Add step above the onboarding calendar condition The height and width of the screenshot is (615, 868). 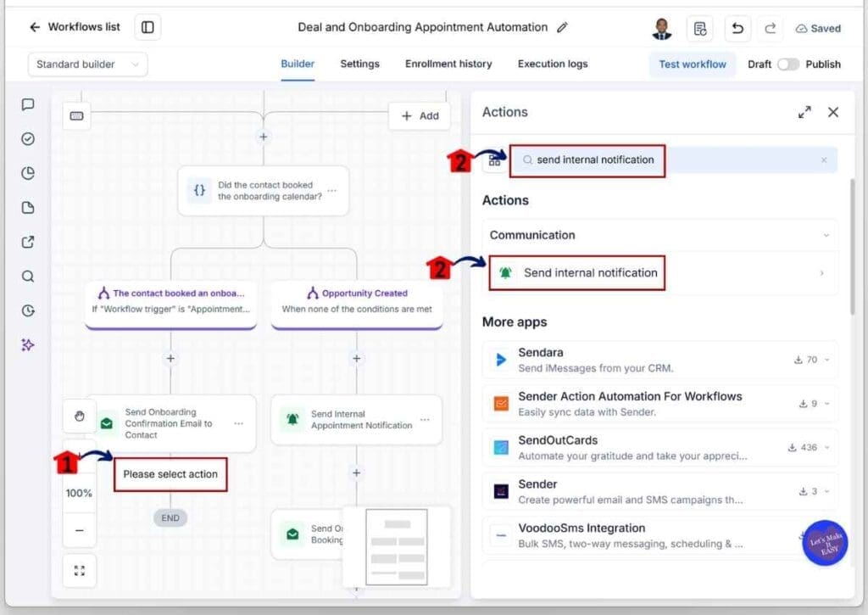coord(264,137)
